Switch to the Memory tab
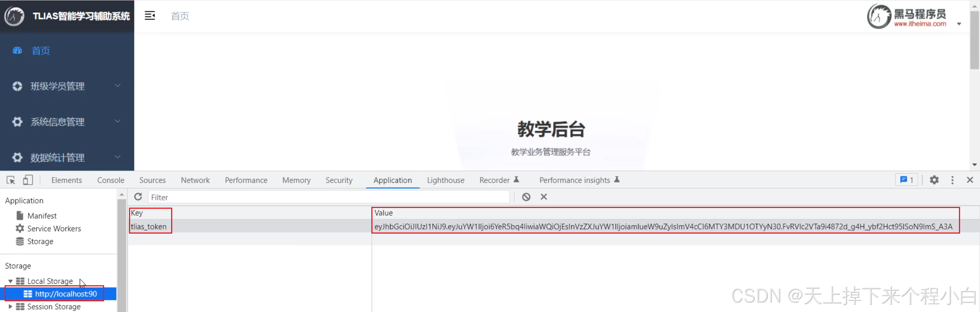Viewport: 980px width, 312px height. (x=296, y=180)
